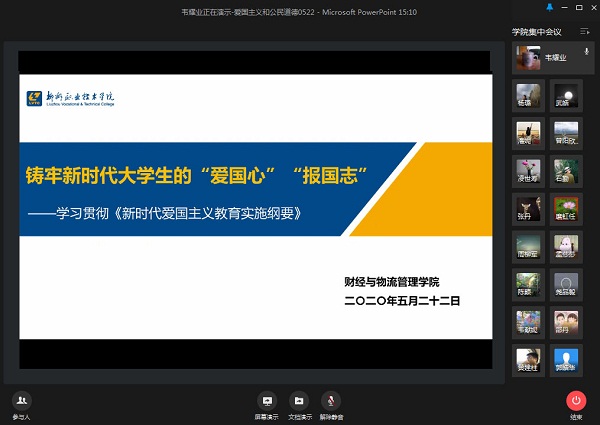This screenshot has height=425, width=600.
Task: Click the default blue avatar participant tile
Action: (x=566, y=360)
